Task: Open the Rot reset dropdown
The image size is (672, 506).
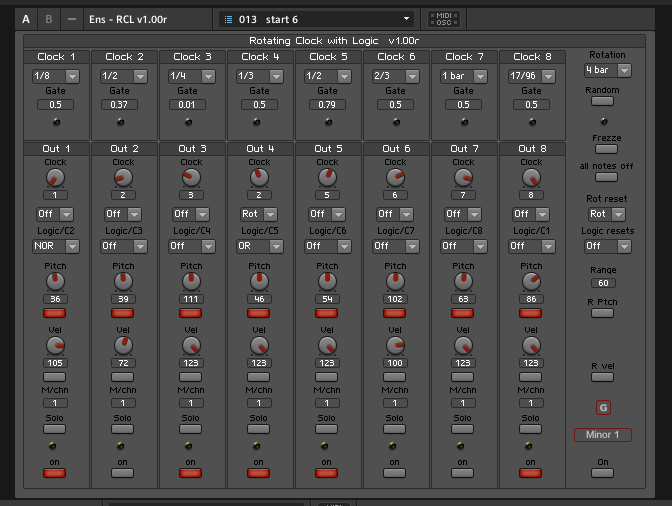Action: [607, 214]
